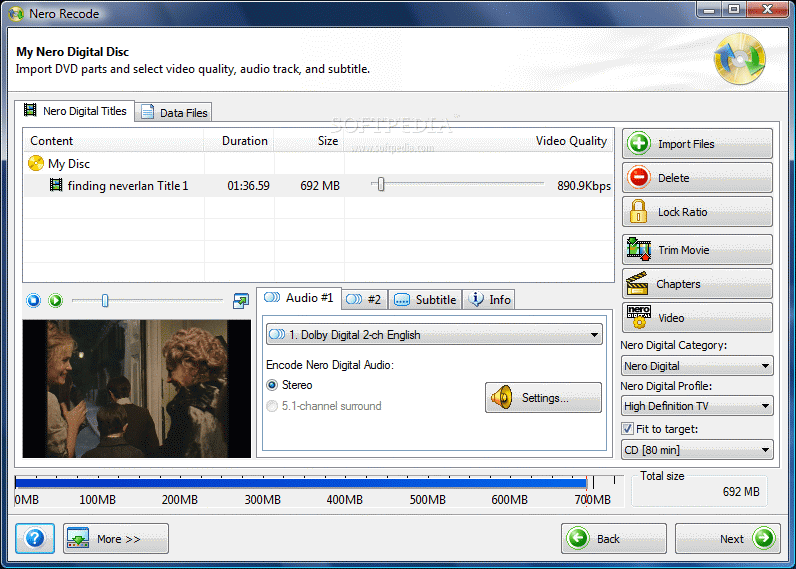The width and height of the screenshot is (796, 569).
Task: Click the Chapters clapperboard icon
Action: [x=637, y=283]
